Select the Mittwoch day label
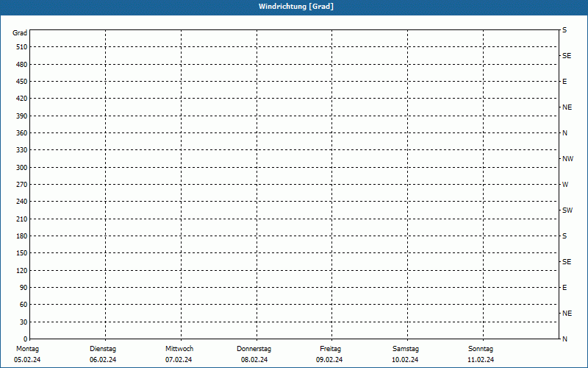This screenshot has width=588, height=368. pos(179,349)
